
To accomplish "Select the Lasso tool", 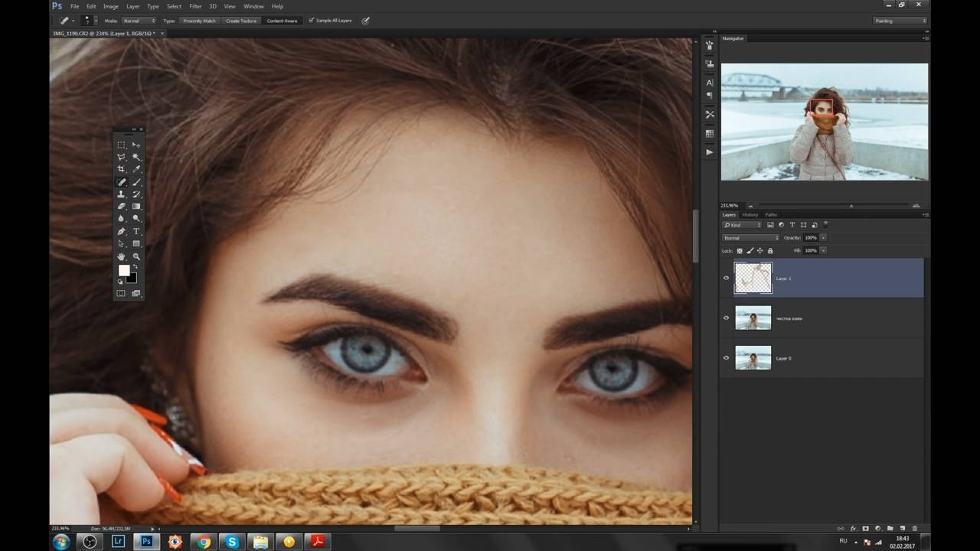I will (121, 157).
